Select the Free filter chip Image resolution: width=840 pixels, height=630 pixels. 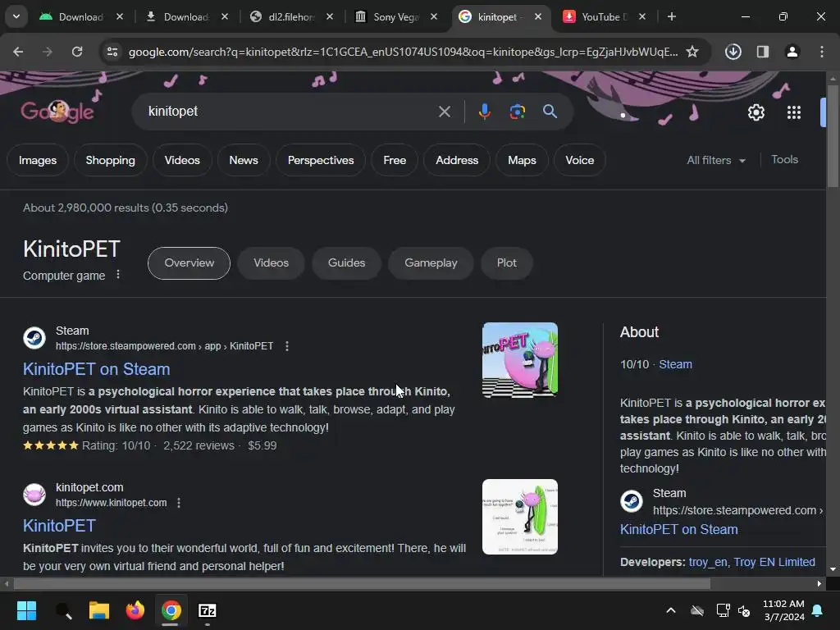pos(395,160)
